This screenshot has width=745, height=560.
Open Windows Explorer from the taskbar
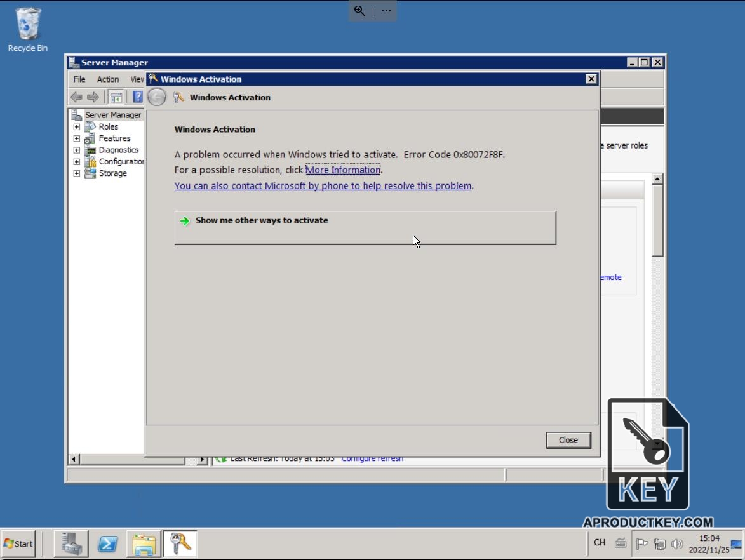click(144, 544)
